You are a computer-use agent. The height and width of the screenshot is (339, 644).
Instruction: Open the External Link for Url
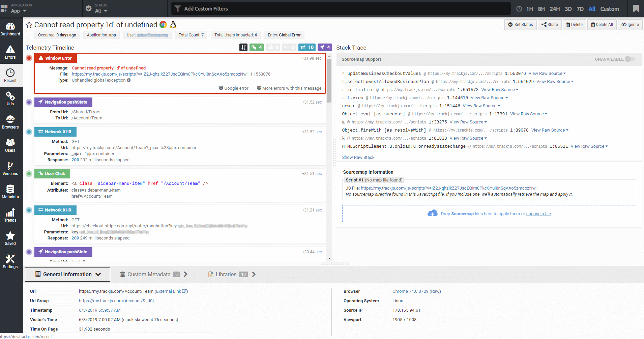pyautogui.click(x=171, y=291)
